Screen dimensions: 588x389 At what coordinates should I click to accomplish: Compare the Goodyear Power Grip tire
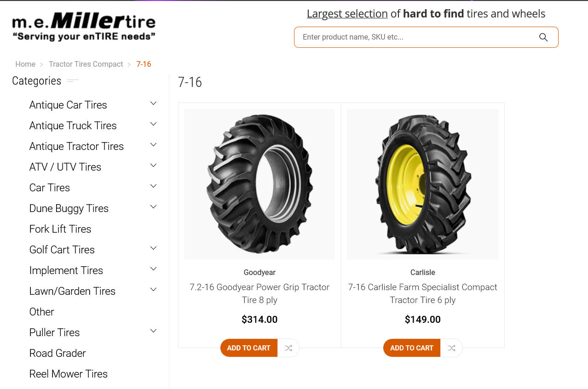pyautogui.click(x=288, y=348)
